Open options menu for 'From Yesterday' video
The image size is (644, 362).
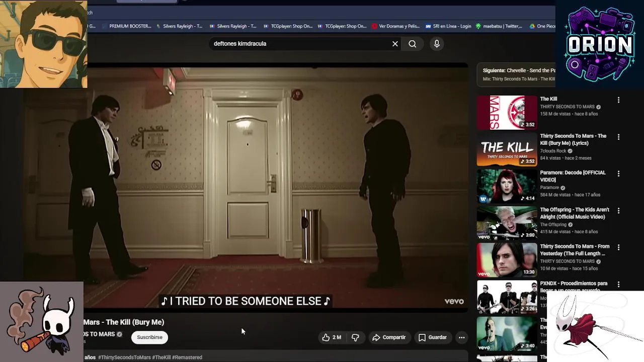tap(618, 247)
